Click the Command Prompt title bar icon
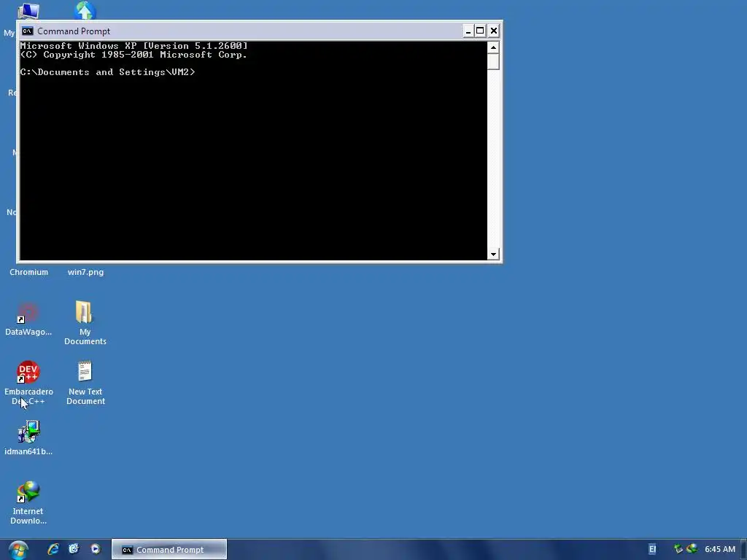The height and width of the screenshot is (560, 747). coord(28,31)
